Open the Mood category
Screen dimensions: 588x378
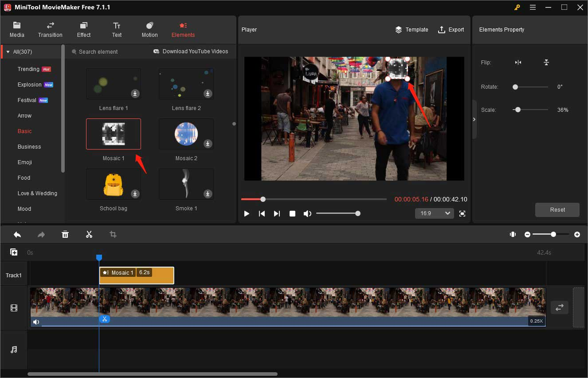[x=24, y=209]
